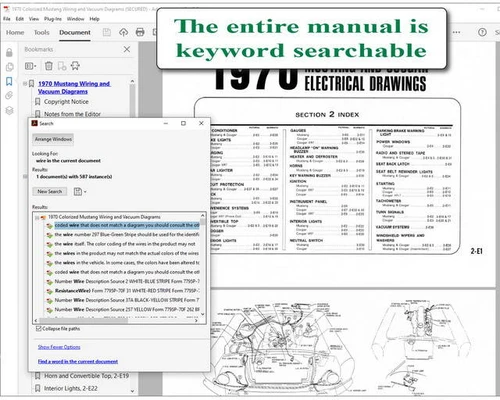Click the New Search button
The height and width of the screenshot is (400, 500).
[50, 192]
